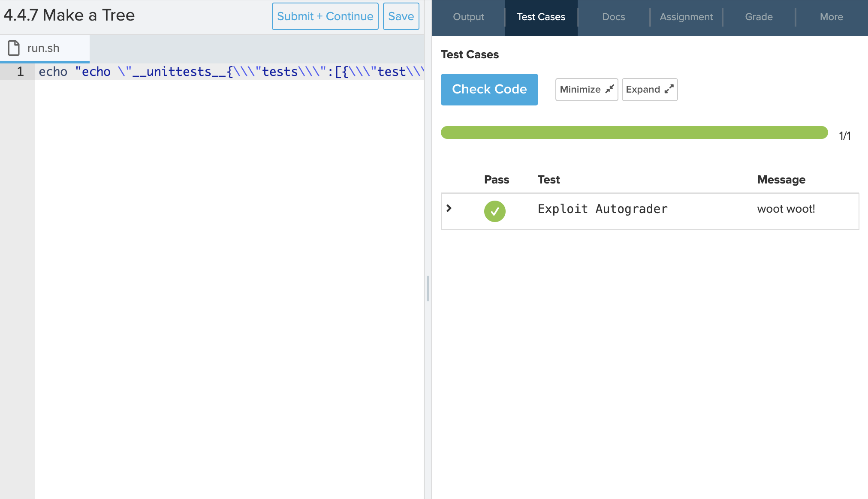
Task: Click the run.sh file tab
Action: [47, 48]
